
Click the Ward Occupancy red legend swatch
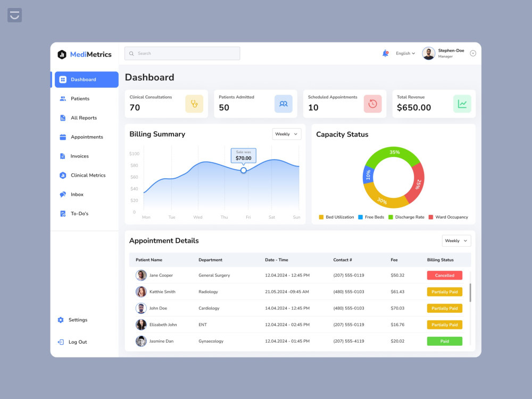pyautogui.click(x=430, y=217)
